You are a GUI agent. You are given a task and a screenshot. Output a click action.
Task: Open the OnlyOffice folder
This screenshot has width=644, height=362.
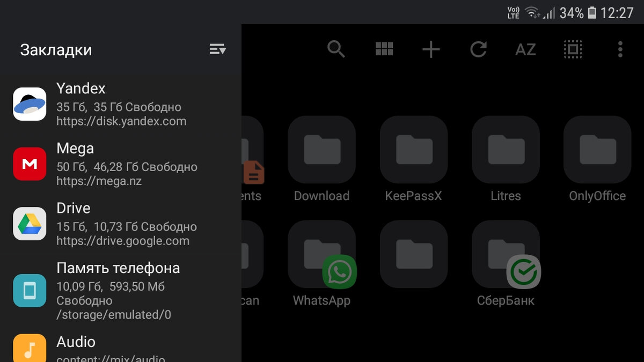pos(597,159)
